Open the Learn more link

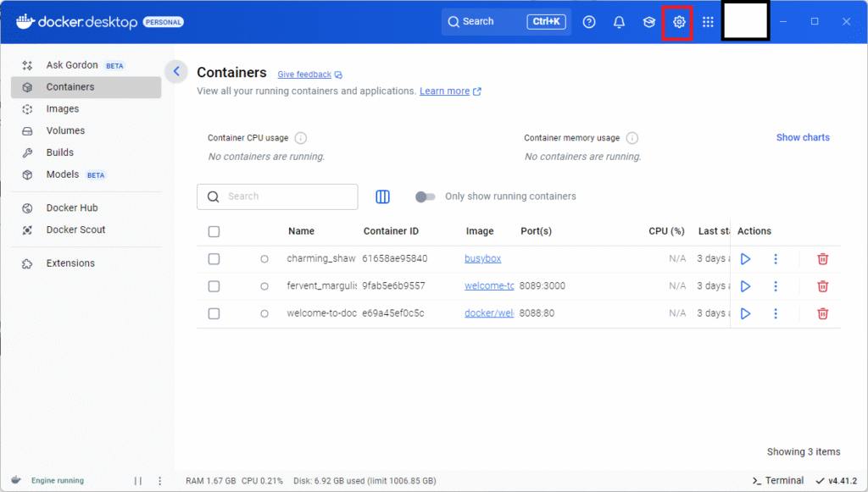point(450,91)
